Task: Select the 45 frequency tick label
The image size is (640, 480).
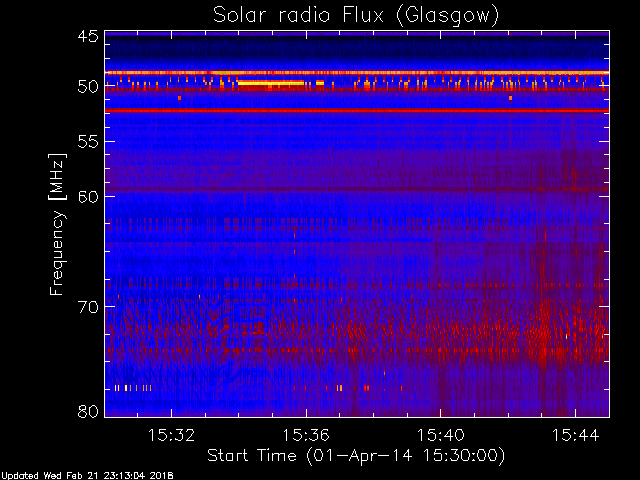Action: [88, 36]
